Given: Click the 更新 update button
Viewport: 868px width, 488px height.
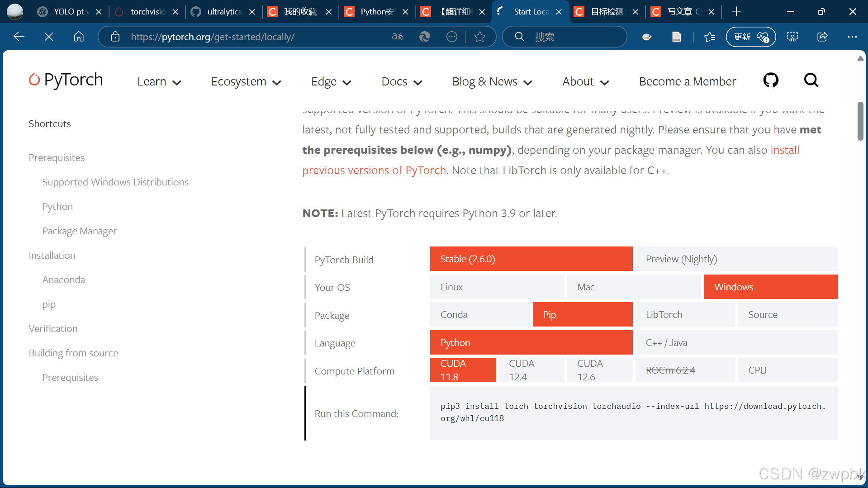Looking at the screenshot, I should point(751,37).
